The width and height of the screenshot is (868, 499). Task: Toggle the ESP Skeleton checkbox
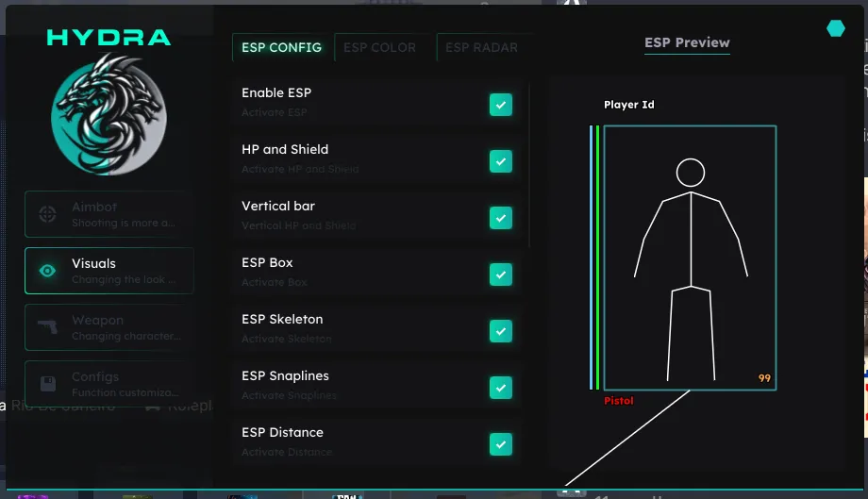click(x=500, y=331)
